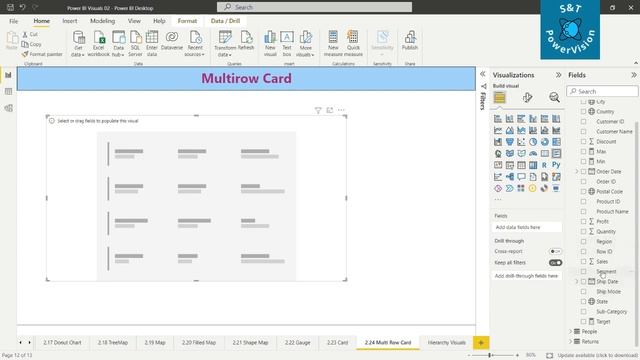Open the Dataverse source

172,41
